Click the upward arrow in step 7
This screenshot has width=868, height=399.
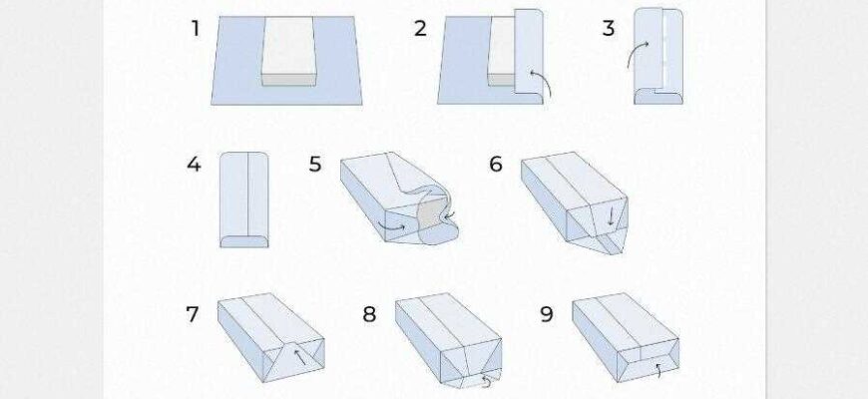click(x=299, y=356)
